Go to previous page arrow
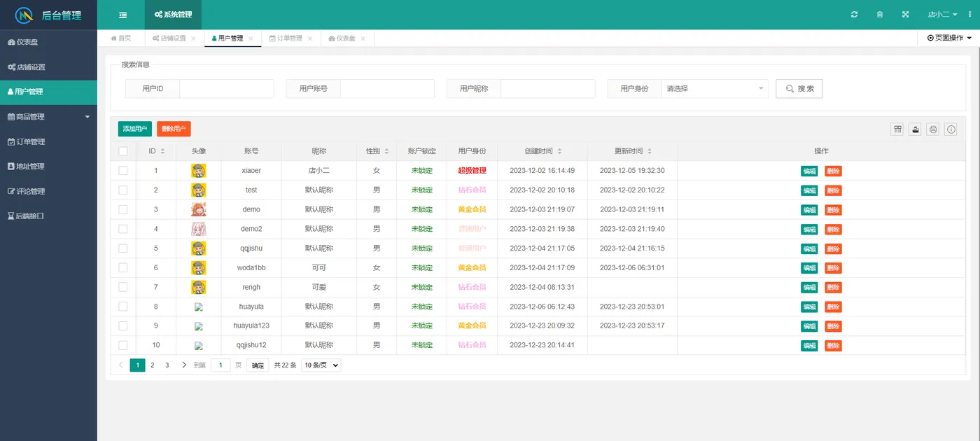This screenshot has height=441, width=980. 120,365
